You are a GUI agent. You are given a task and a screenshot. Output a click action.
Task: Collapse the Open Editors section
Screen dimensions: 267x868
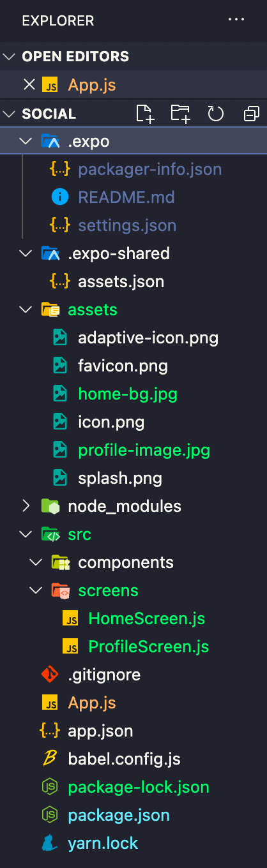(x=9, y=57)
